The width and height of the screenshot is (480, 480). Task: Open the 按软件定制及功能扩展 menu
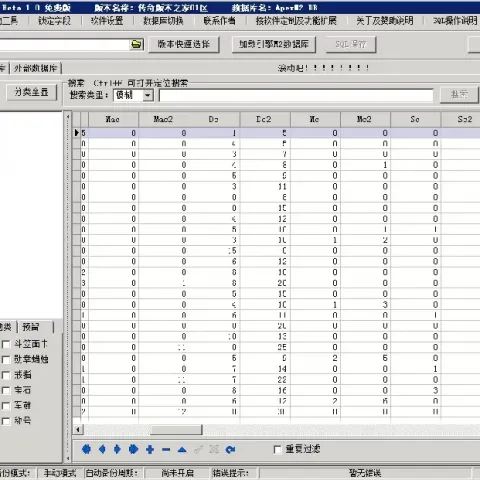[296, 21]
